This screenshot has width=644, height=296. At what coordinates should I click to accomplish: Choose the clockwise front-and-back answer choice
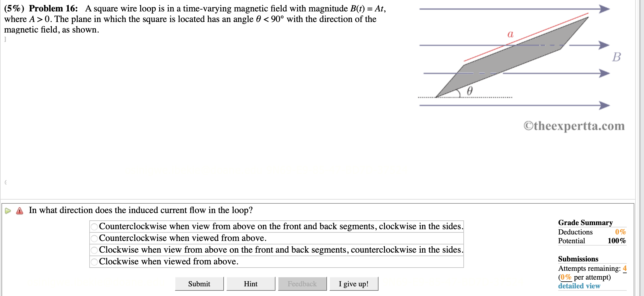click(x=94, y=250)
